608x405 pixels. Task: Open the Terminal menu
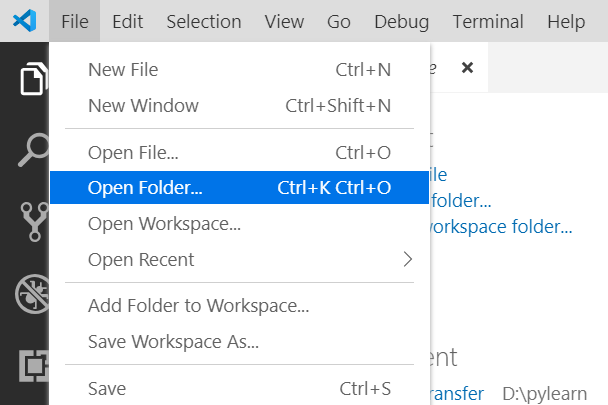[x=488, y=21]
